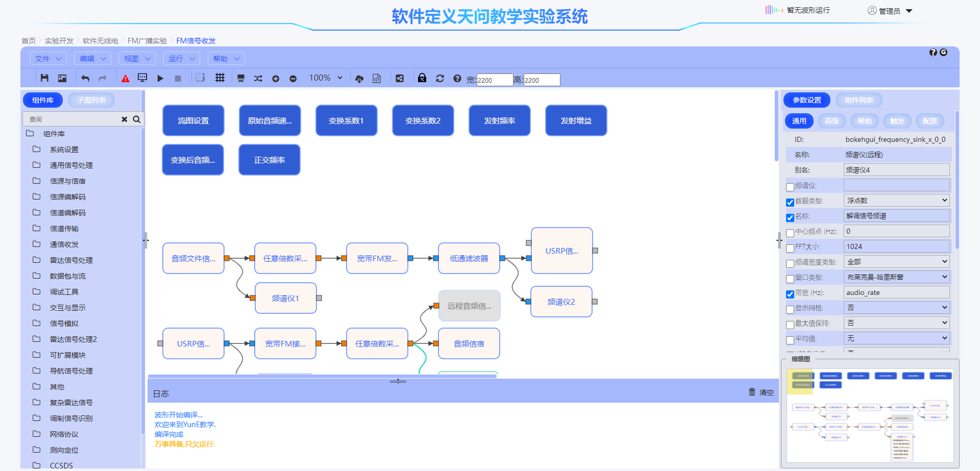Stop the running flow graph
The width and height of the screenshot is (980, 471).
point(178,79)
